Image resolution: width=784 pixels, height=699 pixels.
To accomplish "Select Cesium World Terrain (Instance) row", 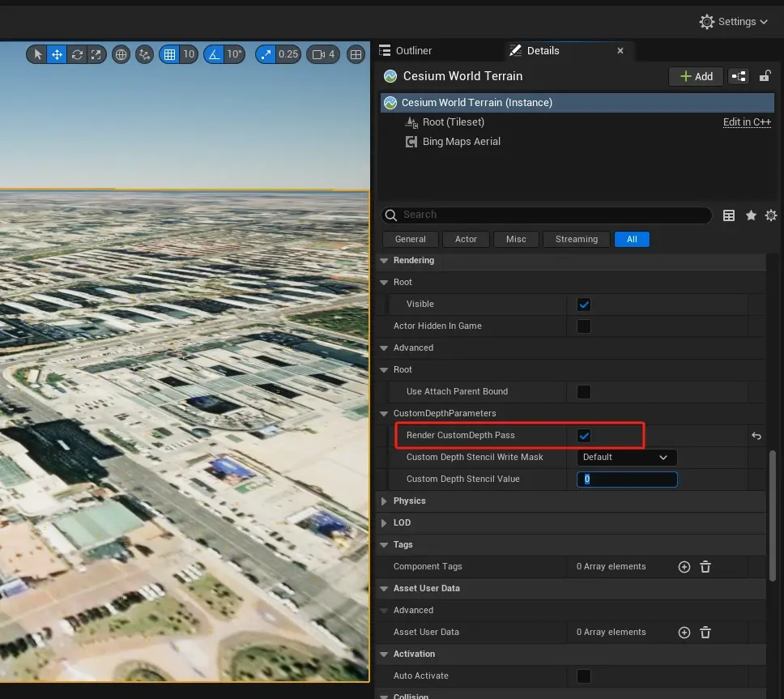I will [x=577, y=103].
